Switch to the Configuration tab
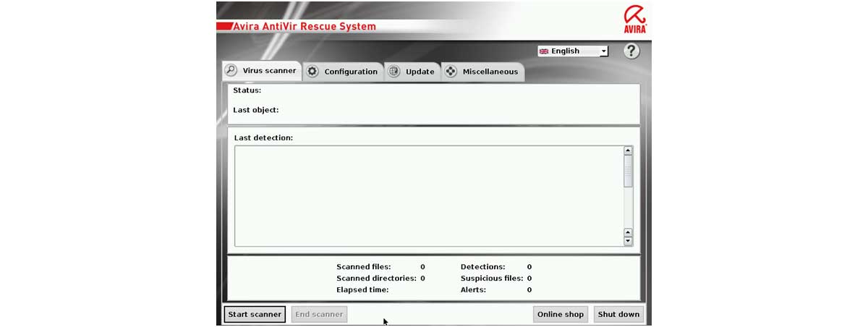The image size is (868, 327). pyautogui.click(x=343, y=72)
